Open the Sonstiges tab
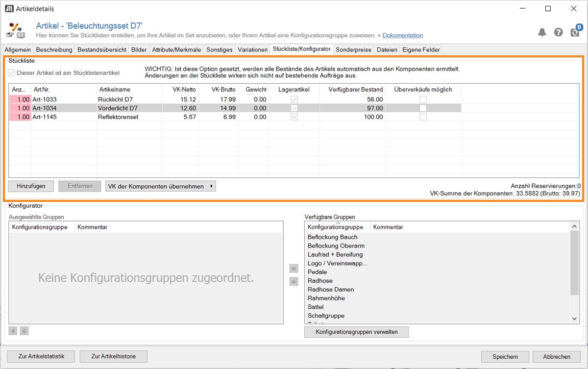Viewport: 588px width, 369px height. pos(220,49)
